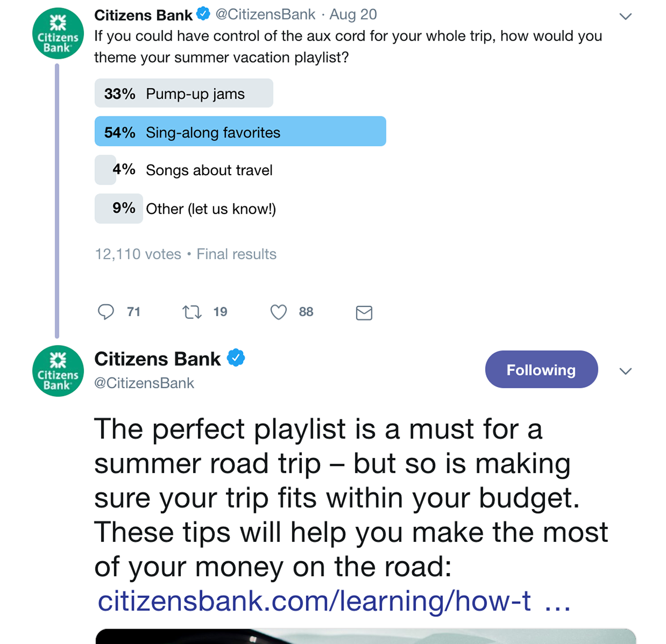Toggle the Following button
This screenshot has width=666, height=644.
point(541,369)
